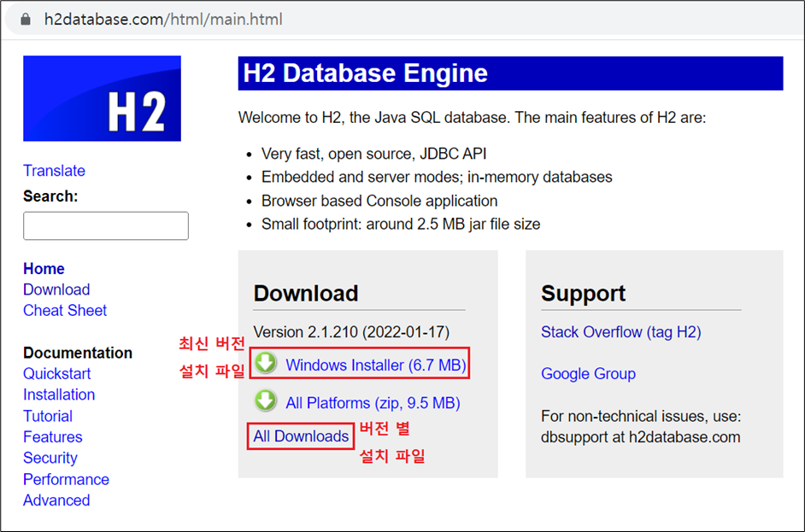Open the Features documentation link
The height and width of the screenshot is (532, 805).
point(53,437)
